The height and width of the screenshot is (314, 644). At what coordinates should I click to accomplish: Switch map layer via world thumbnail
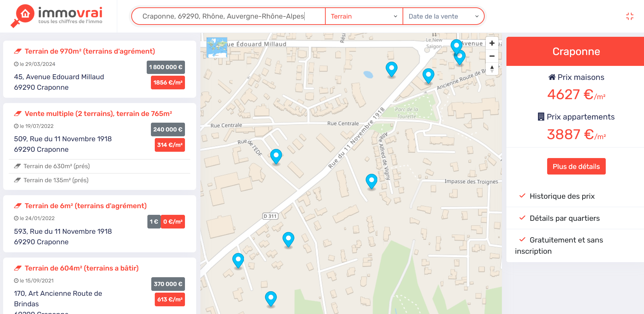click(217, 47)
